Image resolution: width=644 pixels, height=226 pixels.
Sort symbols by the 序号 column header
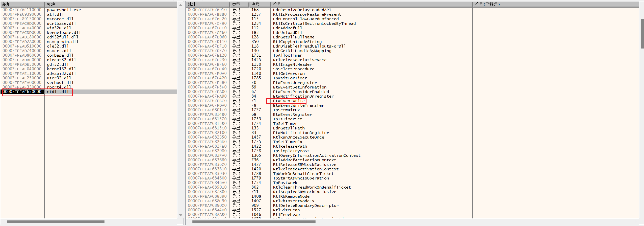click(x=260, y=4)
